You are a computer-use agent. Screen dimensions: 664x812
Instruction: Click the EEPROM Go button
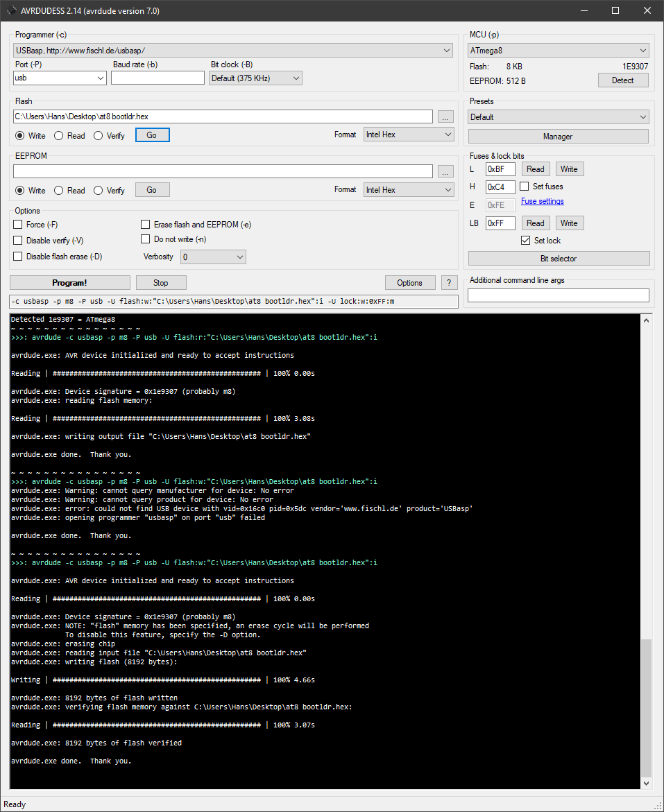click(153, 190)
